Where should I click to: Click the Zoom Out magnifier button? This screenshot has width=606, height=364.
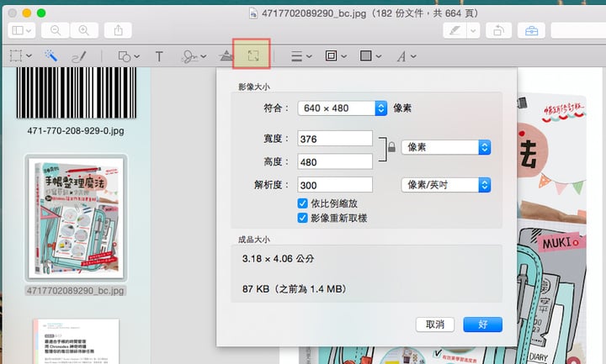(x=56, y=30)
